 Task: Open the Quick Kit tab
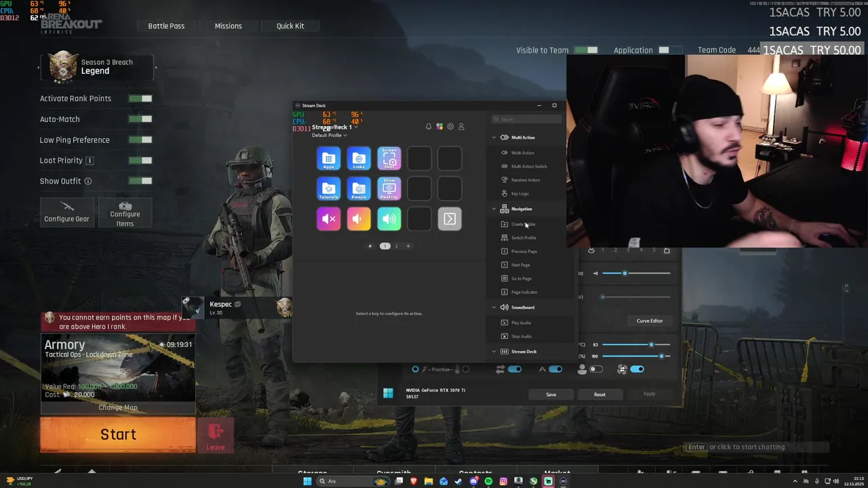290,26
